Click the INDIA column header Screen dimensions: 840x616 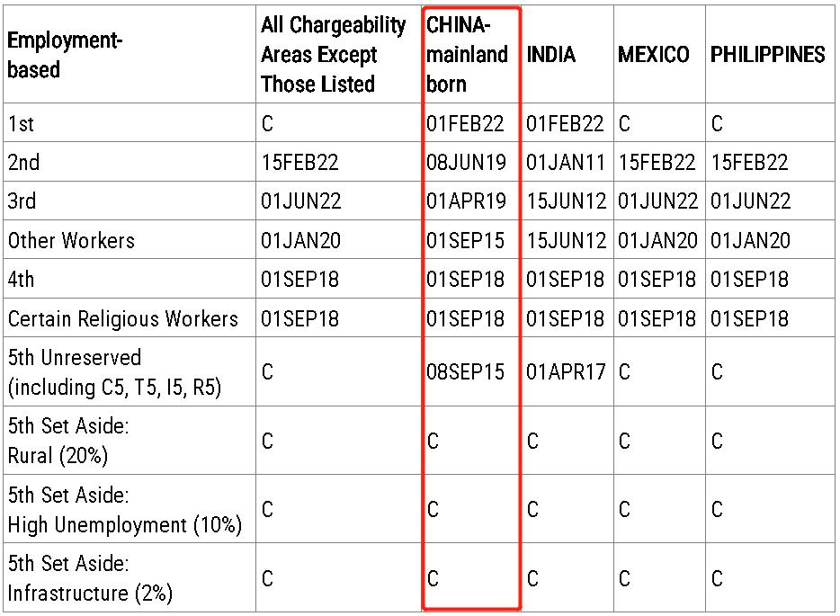pos(551,55)
